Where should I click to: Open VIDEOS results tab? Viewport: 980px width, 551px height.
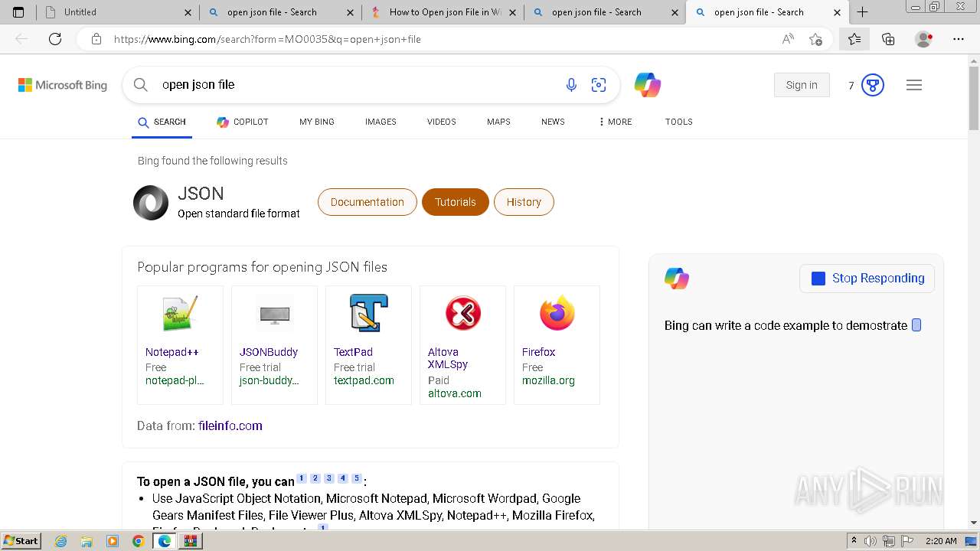click(x=442, y=122)
